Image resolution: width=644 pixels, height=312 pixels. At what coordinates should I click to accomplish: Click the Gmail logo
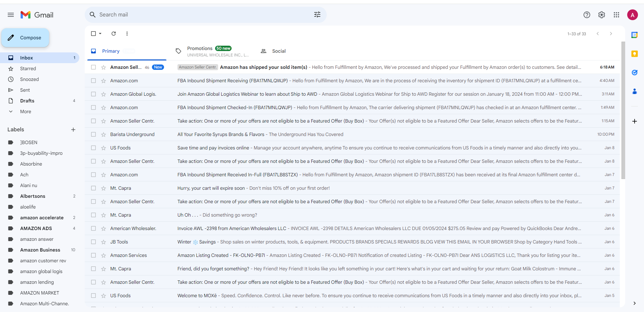point(37,15)
